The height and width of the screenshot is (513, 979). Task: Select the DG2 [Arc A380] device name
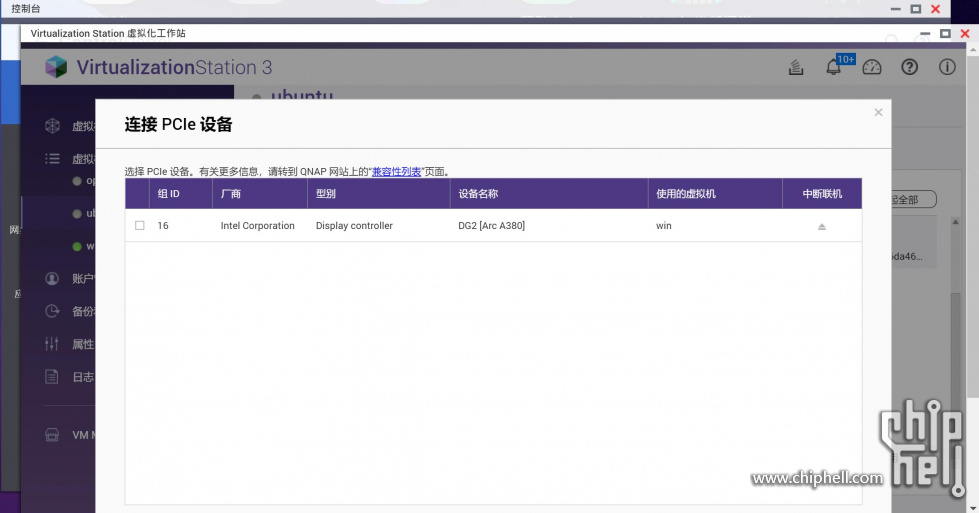click(x=491, y=226)
